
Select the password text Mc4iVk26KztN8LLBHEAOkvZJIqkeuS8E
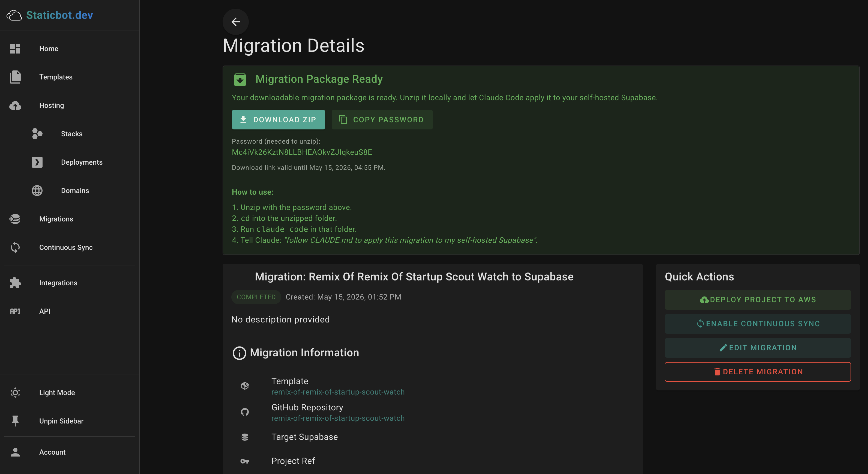pos(302,152)
